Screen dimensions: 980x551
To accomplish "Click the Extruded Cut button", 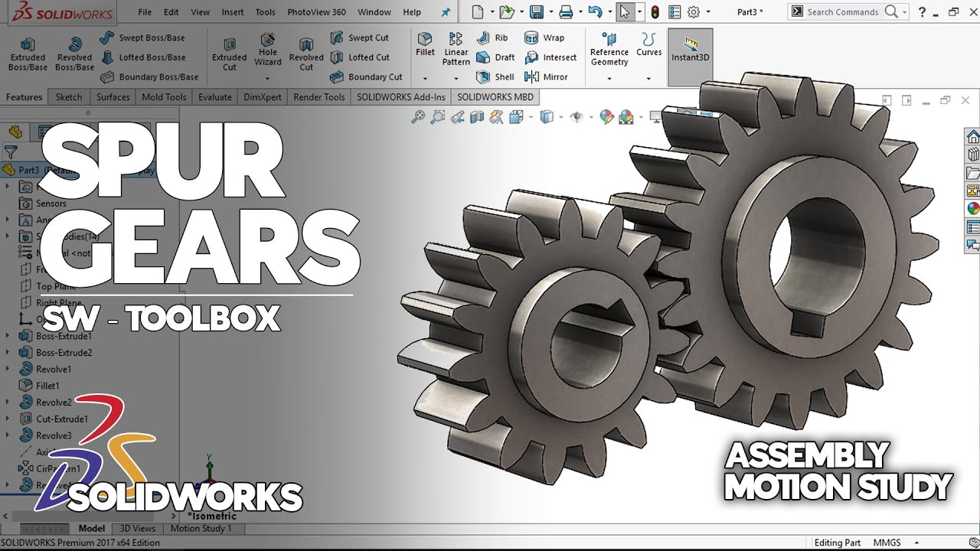I will pos(230,54).
